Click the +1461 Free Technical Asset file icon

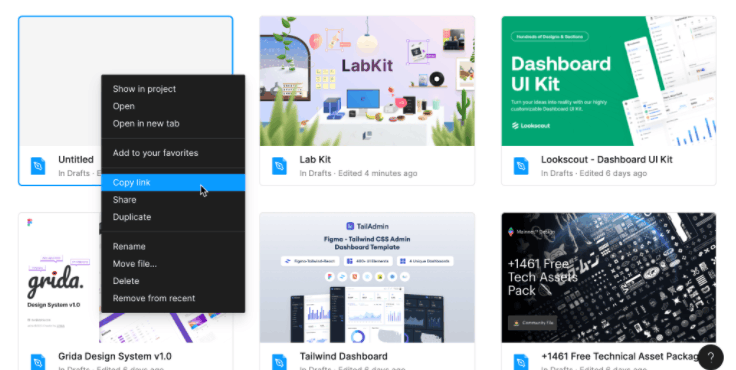click(x=521, y=362)
